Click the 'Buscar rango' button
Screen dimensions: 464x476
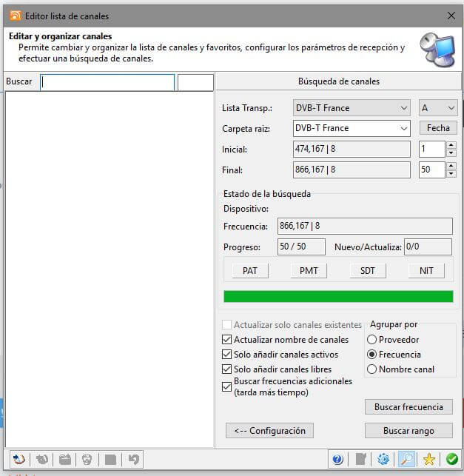click(408, 430)
